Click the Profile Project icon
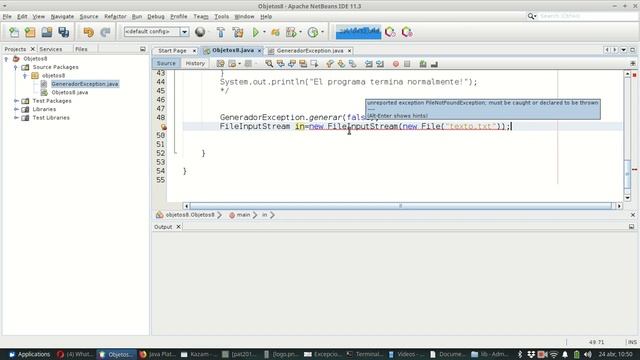Viewport: 640px width, 360px height. pos(313,32)
